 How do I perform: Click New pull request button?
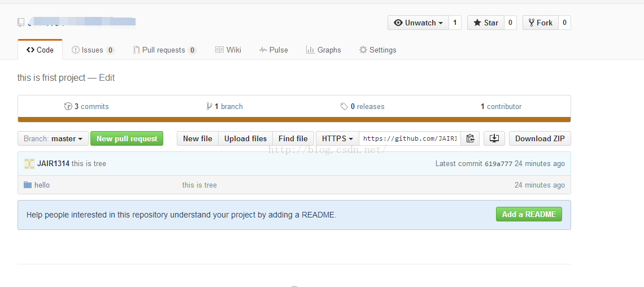point(127,138)
